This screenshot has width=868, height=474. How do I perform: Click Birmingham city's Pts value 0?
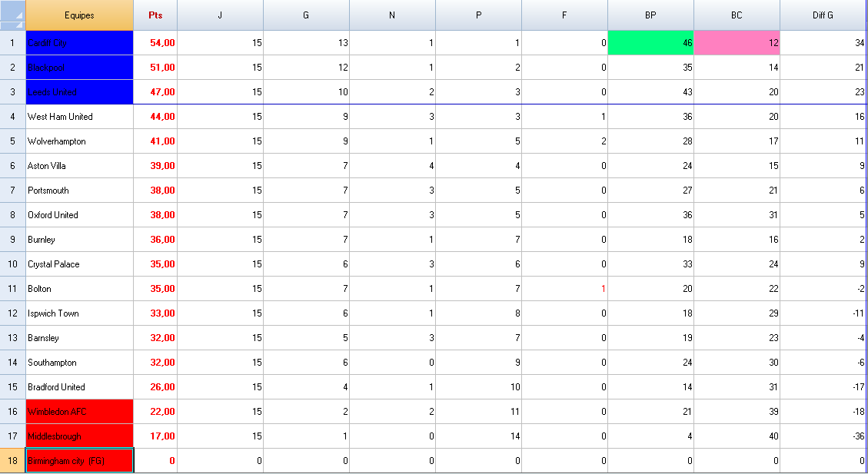point(155,461)
